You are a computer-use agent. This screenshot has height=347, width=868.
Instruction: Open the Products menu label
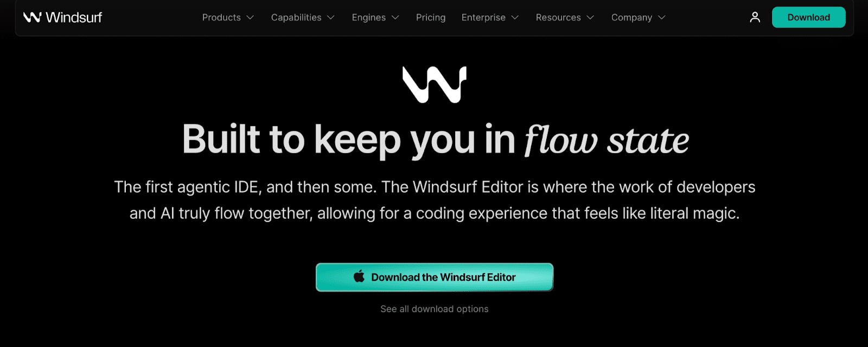[x=221, y=17]
